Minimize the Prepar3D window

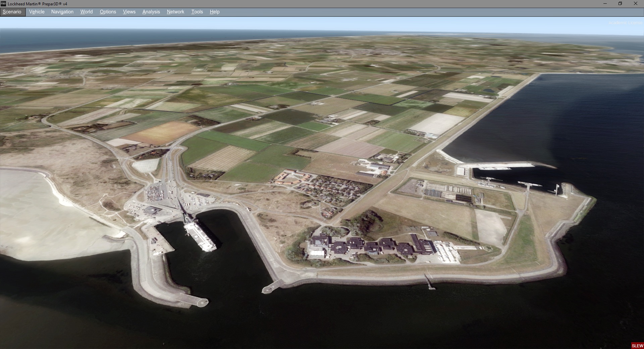(605, 4)
